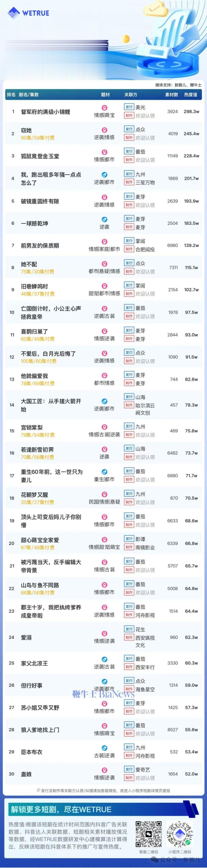This screenshot has width=207, height=868.
Task: Select the 热度值 column header
Action: [190, 95]
